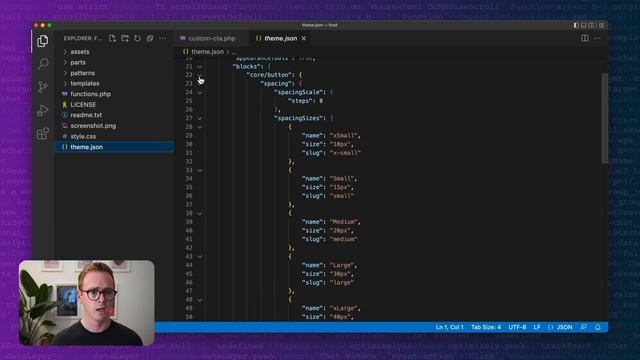Open the Search view in activity bar
Viewport: 640px width, 360px height.
(x=42, y=63)
